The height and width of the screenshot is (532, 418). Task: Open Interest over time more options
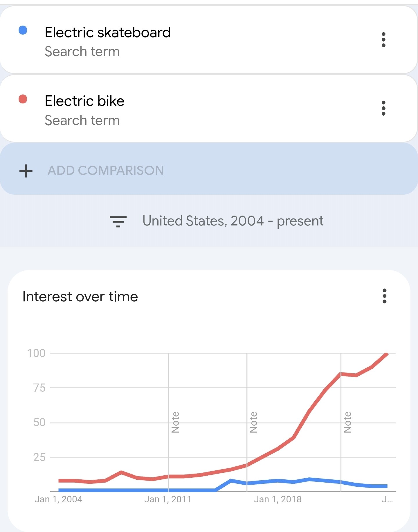coord(384,296)
